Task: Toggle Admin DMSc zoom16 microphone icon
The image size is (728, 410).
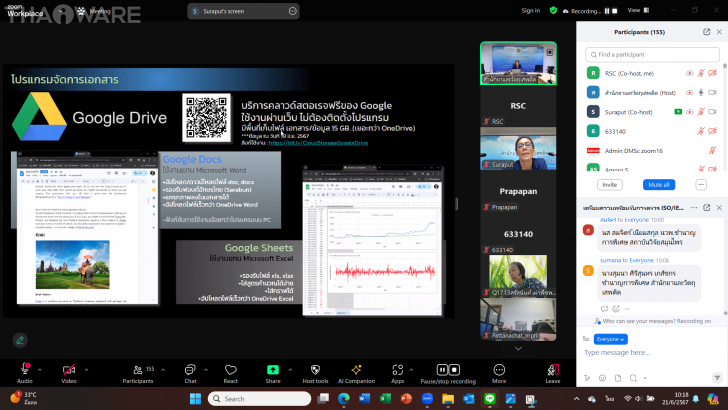Action: (712, 150)
